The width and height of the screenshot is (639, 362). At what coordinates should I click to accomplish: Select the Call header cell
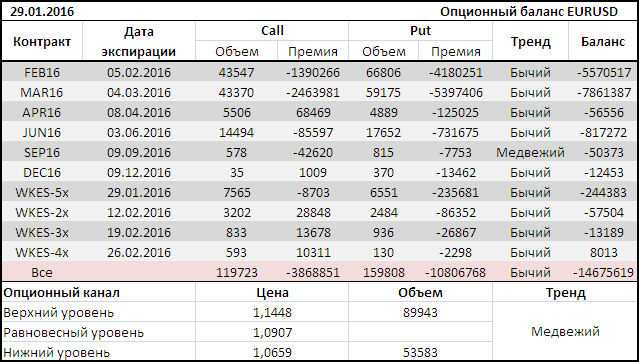[x=272, y=31]
